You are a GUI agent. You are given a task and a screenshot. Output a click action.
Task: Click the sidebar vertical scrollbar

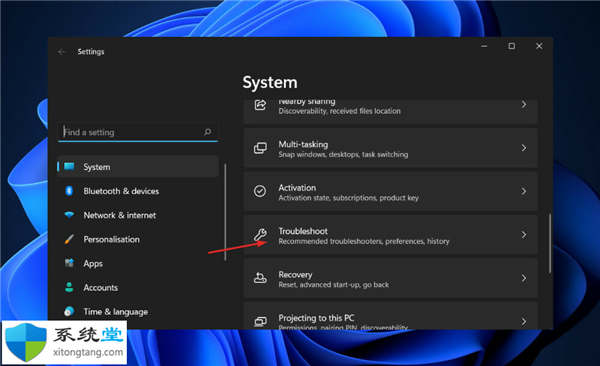click(225, 212)
